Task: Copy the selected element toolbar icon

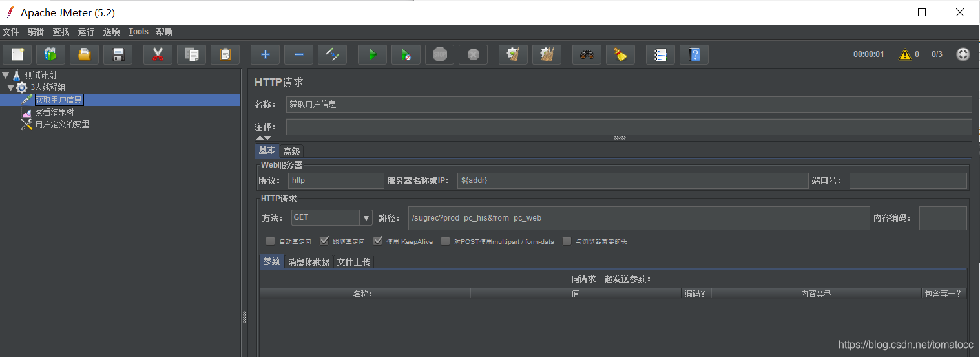Action: (x=191, y=54)
